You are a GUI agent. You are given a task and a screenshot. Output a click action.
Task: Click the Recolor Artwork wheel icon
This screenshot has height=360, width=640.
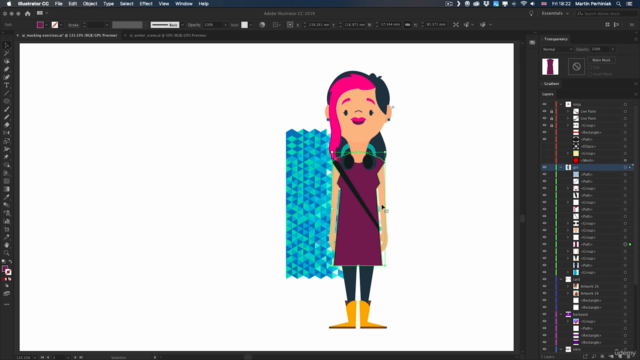coord(262,25)
